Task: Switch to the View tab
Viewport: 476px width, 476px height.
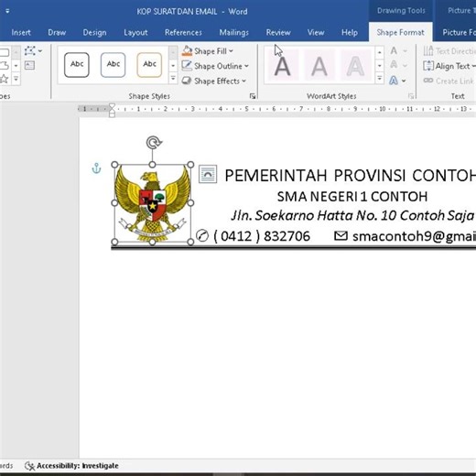Action: tap(316, 32)
